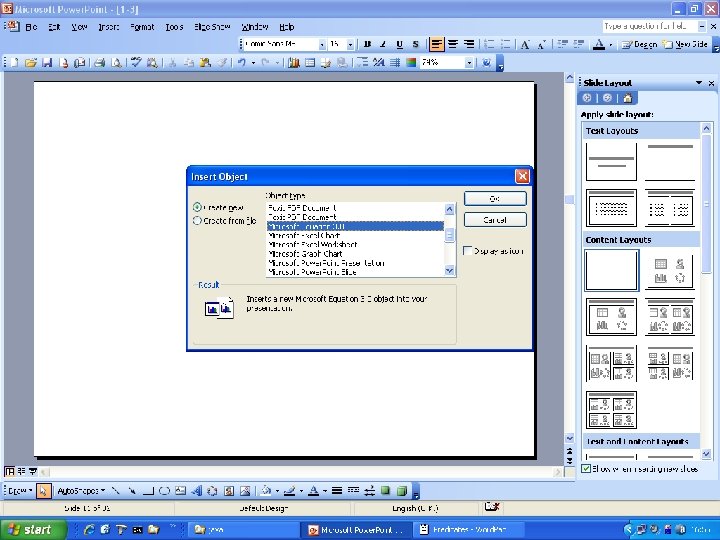720x540 pixels.
Task: Click the Windows Start button
Action: coord(32,529)
